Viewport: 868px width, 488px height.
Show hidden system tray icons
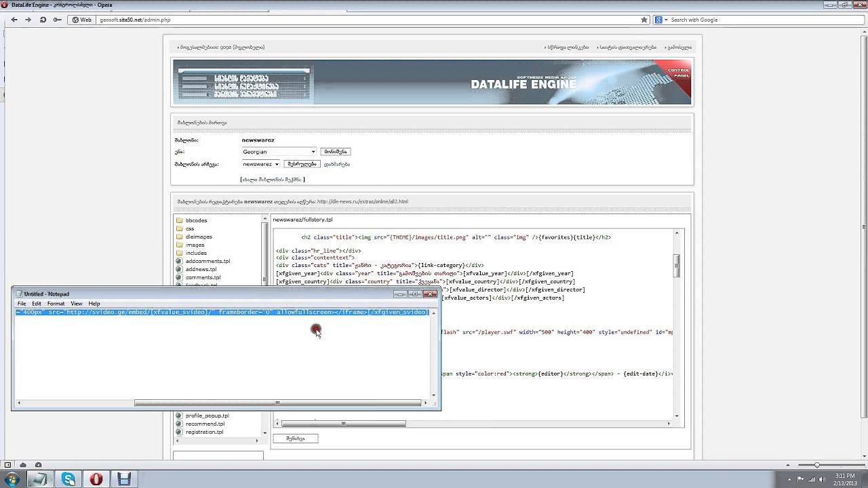pos(790,479)
